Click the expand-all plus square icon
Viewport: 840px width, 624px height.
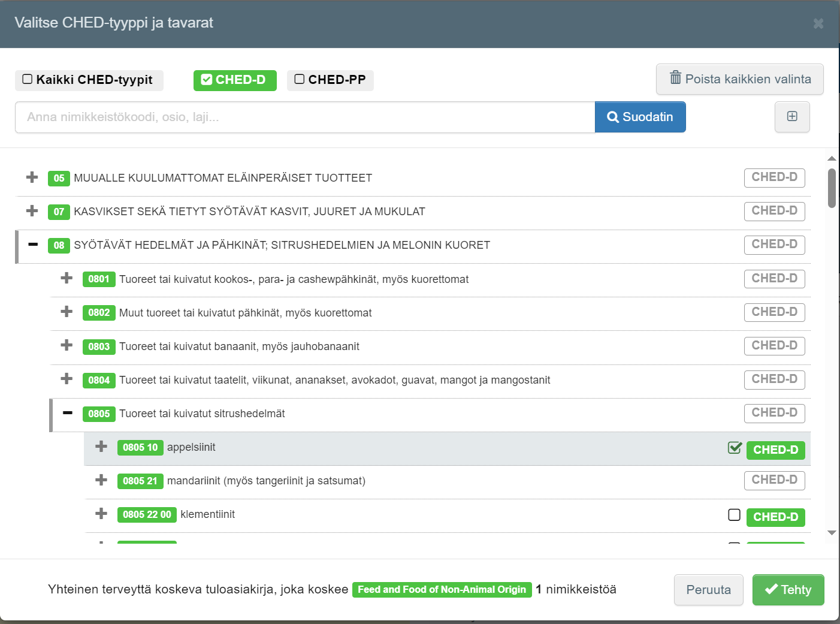tap(791, 116)
